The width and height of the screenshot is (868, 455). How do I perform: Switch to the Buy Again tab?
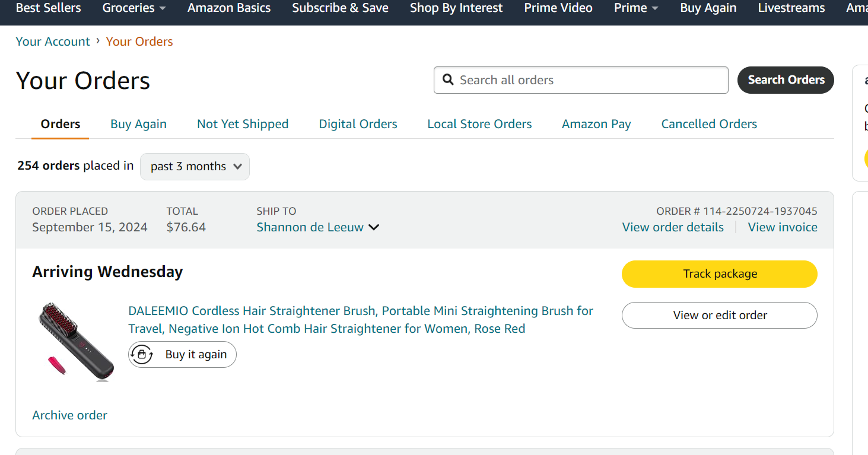(x=138, y=124)
